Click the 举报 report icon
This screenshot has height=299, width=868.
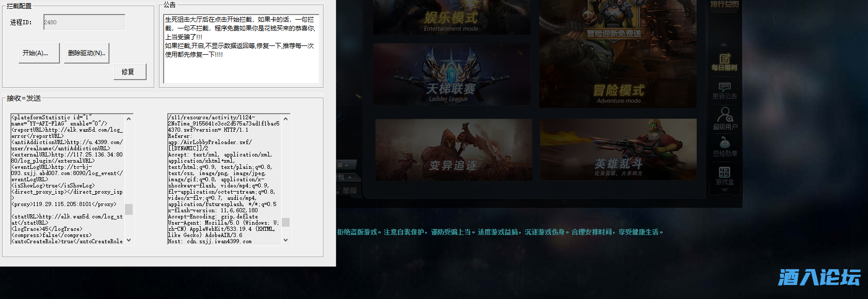click(x=349, y=191)
